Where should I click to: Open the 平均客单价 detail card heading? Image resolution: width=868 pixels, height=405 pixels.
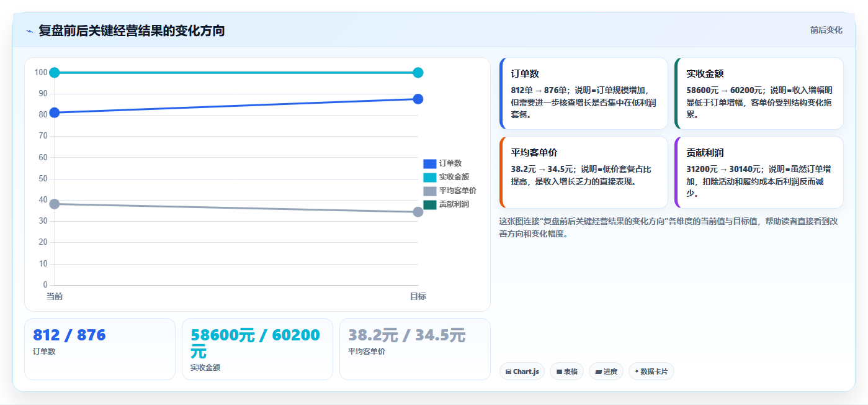534,153
